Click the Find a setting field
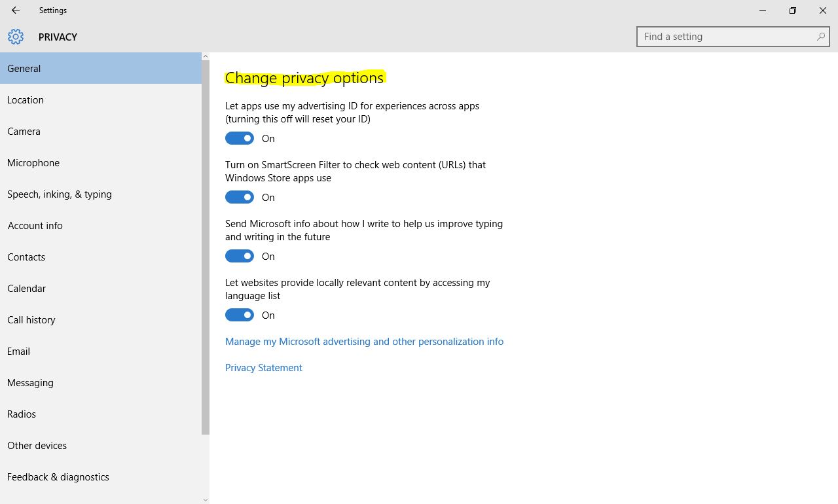The height and width of the screenshot is (504, 838). coord(727,37)
